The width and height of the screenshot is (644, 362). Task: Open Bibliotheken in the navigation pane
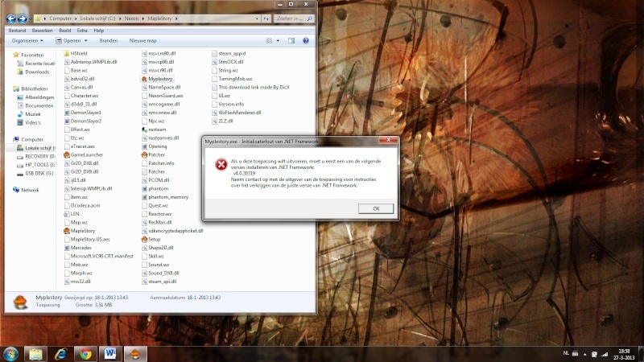pyautogui.click(x=34, y=88)
